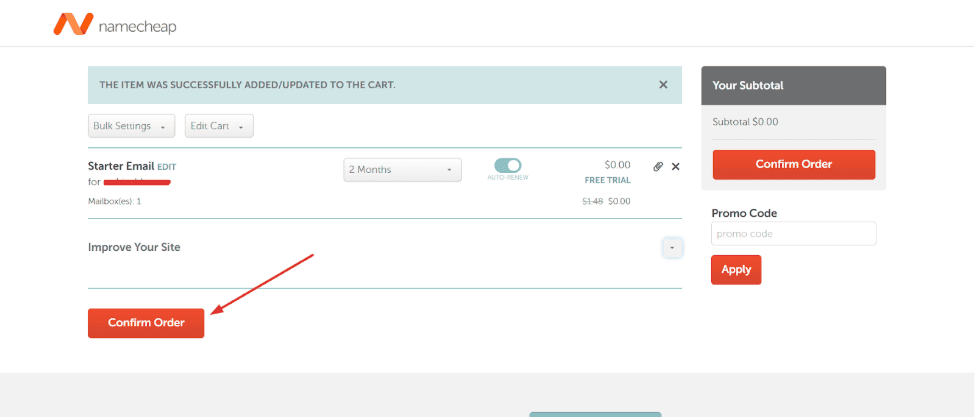Dismiss the item added notification banner
Image resolution: width=978 pixels, height=417 pixels.
coord(663,85)
